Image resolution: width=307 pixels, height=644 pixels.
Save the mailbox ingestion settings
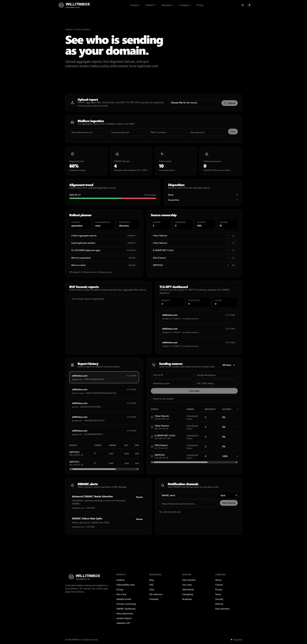233,132
